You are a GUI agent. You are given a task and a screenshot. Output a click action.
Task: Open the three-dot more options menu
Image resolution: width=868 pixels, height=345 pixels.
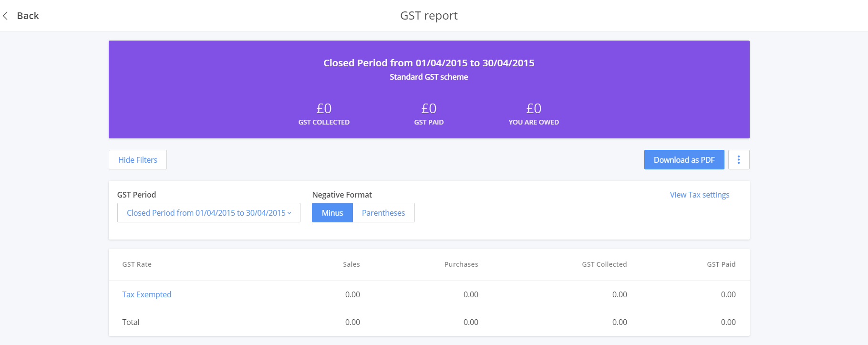pos(739,160)
